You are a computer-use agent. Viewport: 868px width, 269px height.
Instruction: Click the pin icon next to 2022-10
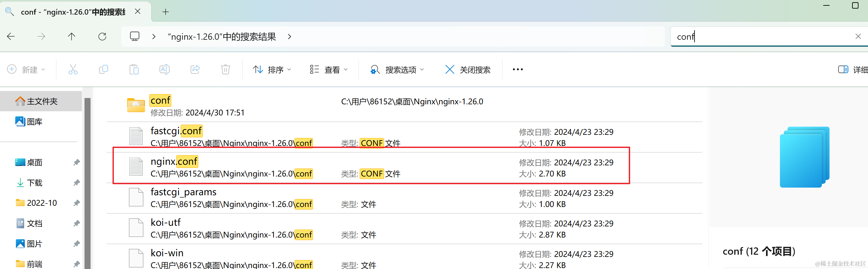pyautogui.click(x=77, y=203)
